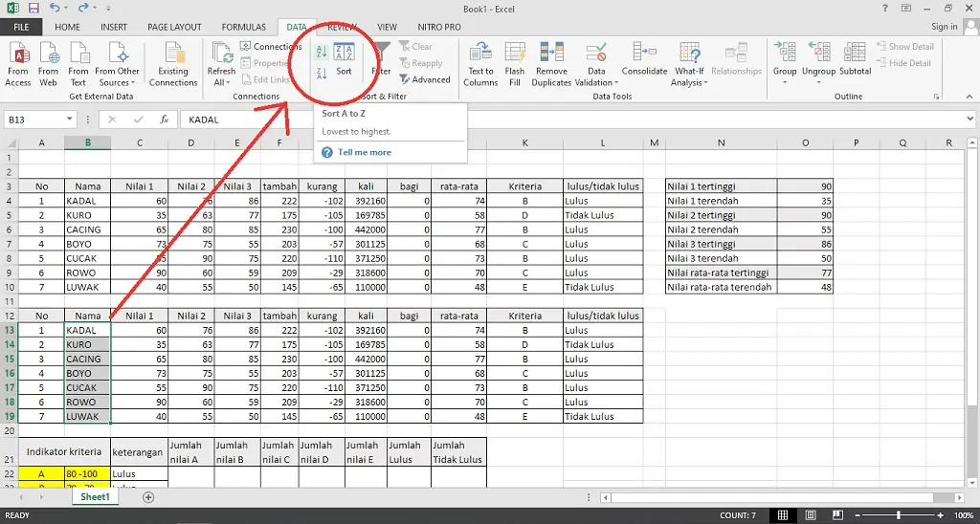Switch to the VIEW tab
980x524 pixels.
click(387, 27)
